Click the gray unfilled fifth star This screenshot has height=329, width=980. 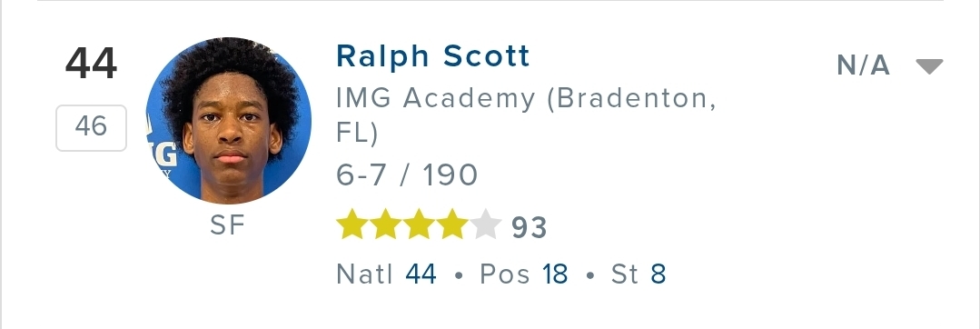(x=486, y=225)
